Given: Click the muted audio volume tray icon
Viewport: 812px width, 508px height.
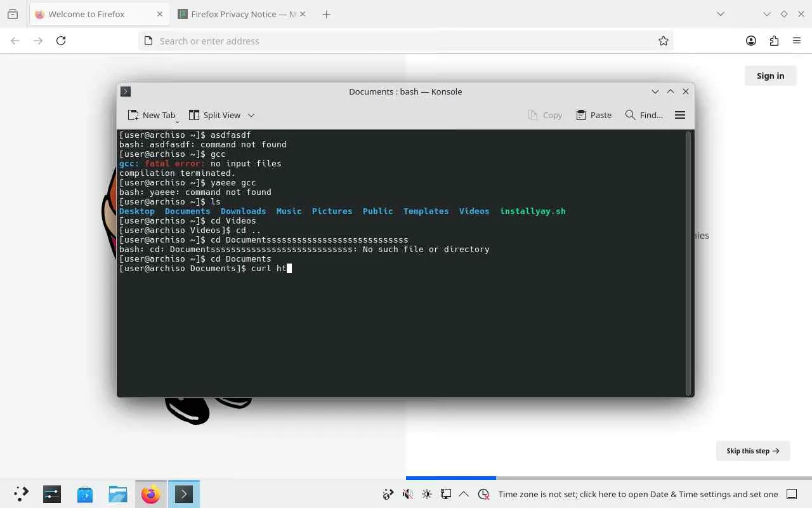Looking at the screenshot, I should pos(408,494).
